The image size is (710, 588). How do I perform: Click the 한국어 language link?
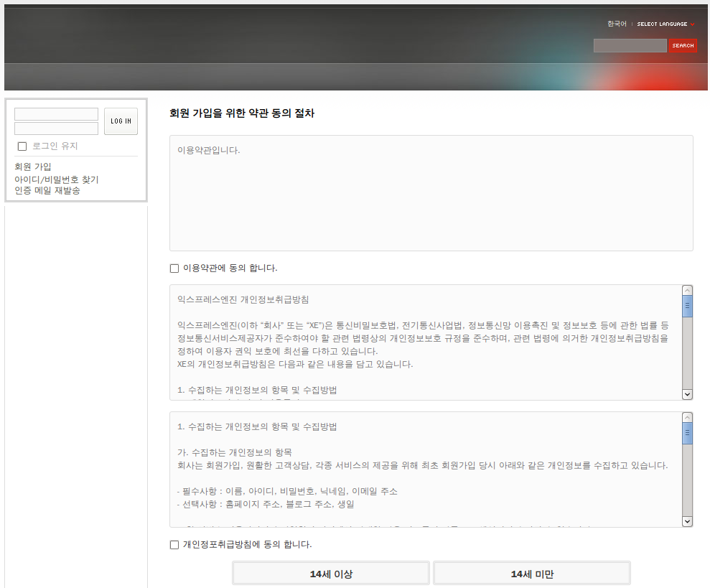click(616, 24)
